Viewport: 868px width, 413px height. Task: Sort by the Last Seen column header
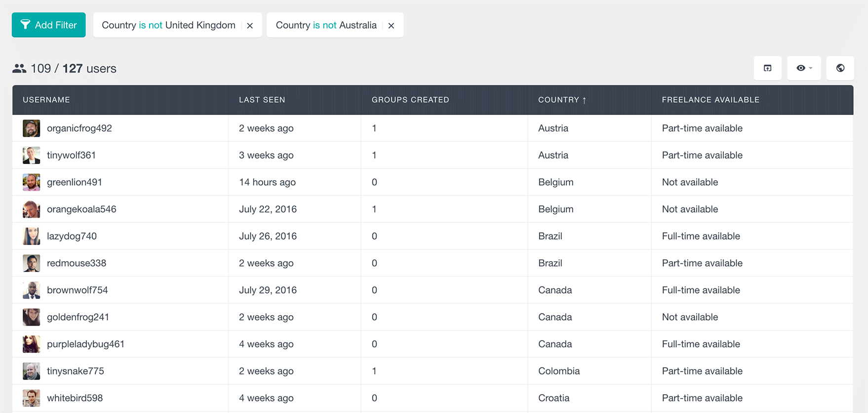tap(262, 100)
